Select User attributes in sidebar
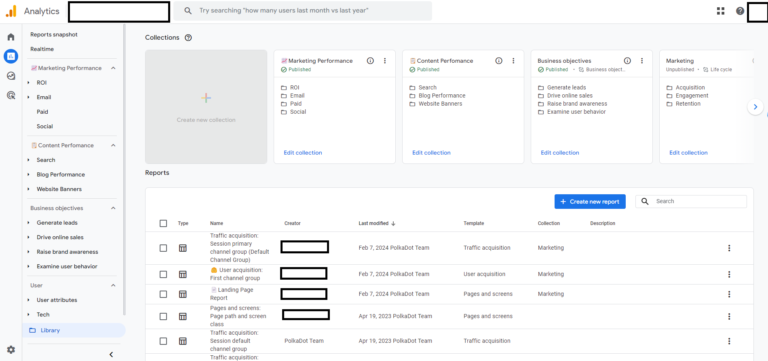 click(57, 300)
